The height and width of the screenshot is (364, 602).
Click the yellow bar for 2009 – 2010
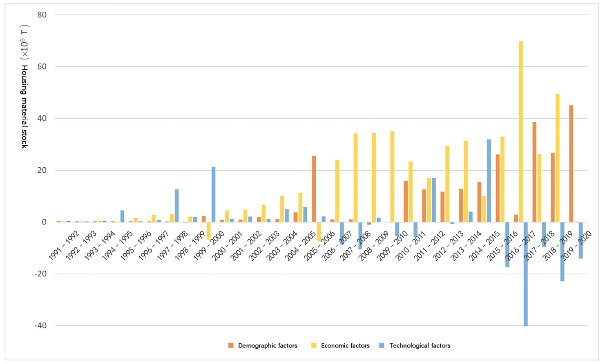[x=392, y=176]
